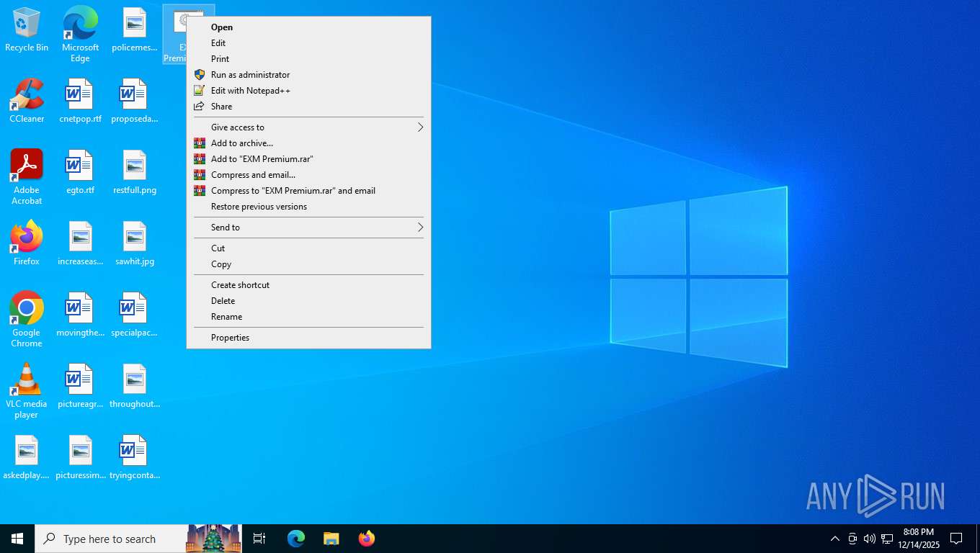This screenshot has height=553, width=980.
Task: Select Compress and email... option
Action: [308, 175]
